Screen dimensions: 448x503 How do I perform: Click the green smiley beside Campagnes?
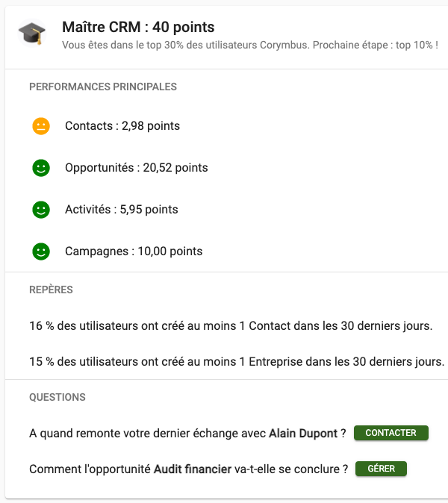[x=41, y=251]
